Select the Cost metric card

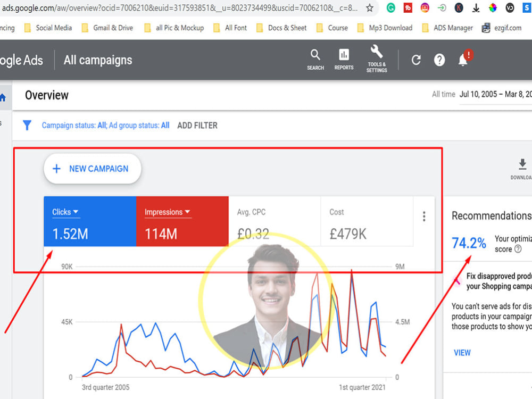[367, 221]
